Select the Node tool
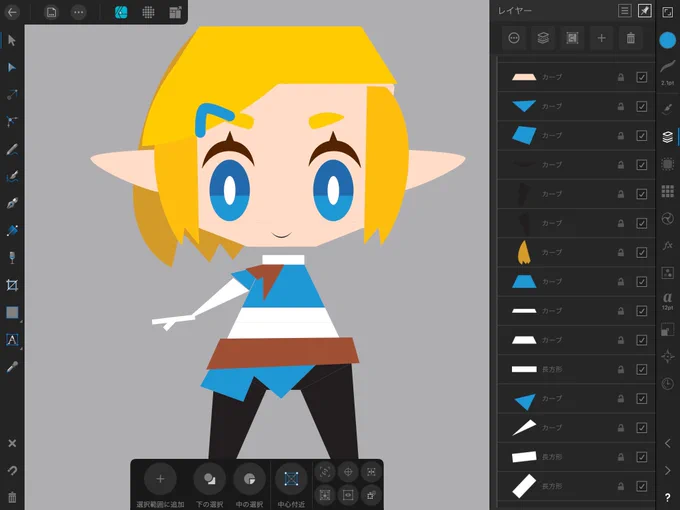Viewport: 680px width, 510px height. 12,68
